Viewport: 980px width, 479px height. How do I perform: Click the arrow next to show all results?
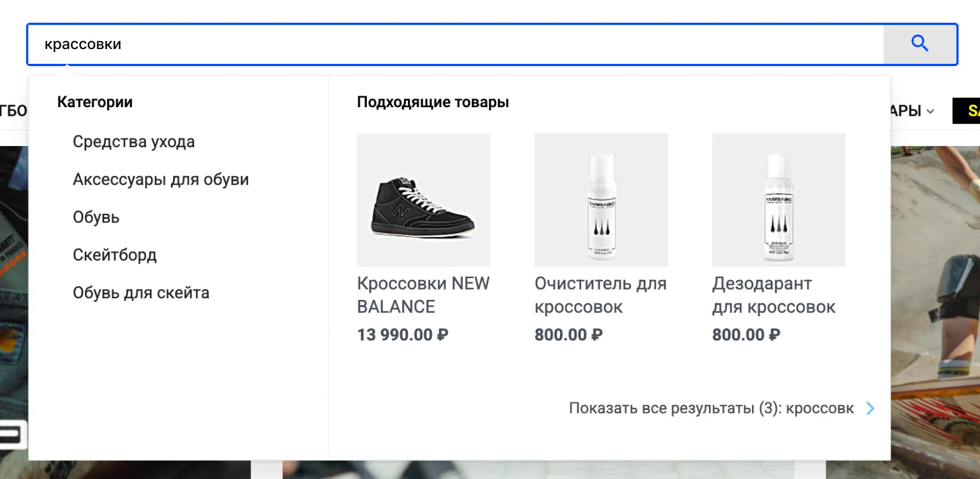click(x=870, y=408)
